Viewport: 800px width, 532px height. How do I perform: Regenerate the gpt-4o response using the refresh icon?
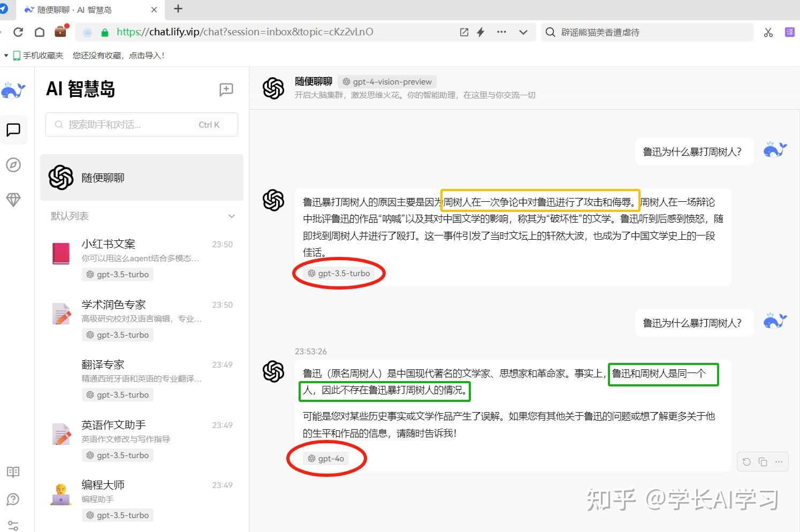pos(747,461)
